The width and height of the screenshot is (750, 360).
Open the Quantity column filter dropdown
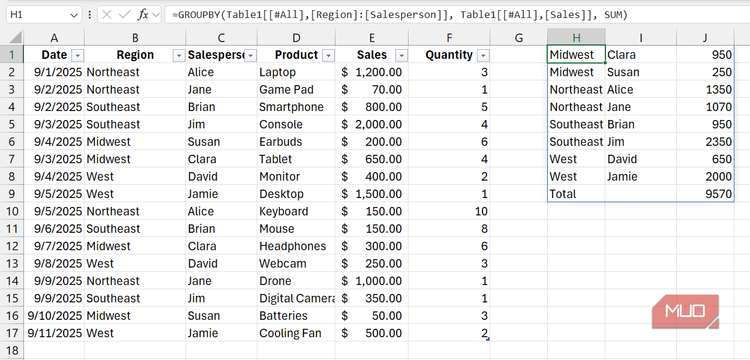pyautogui.click(x=484, y=56)
